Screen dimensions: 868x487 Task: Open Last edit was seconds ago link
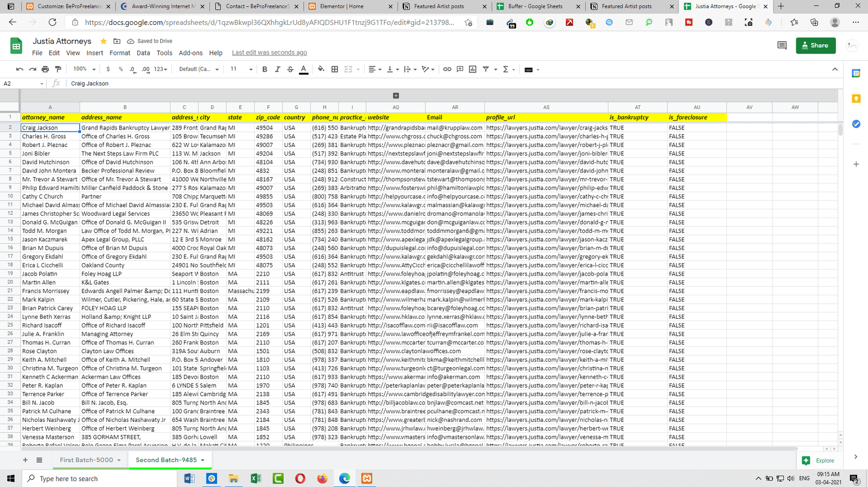[269, 53]
